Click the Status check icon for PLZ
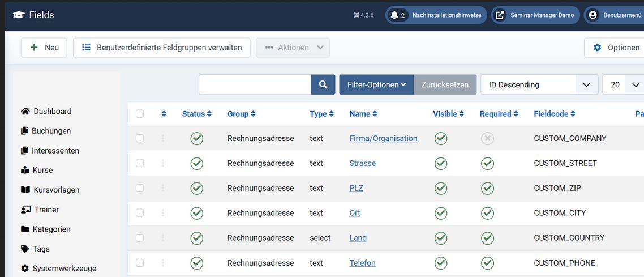This screenshot has width=644, height=277. pos(196,188)
